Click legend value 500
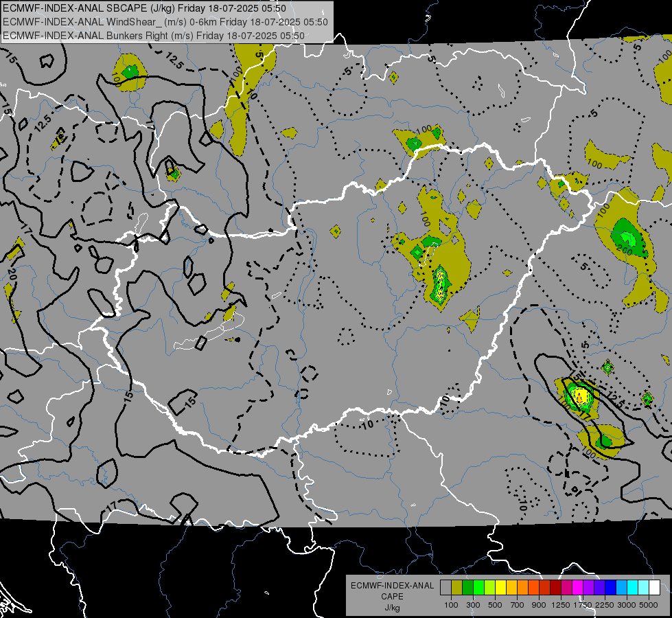The width and height of the screenshot is (672, 618). tap(495, 605)
